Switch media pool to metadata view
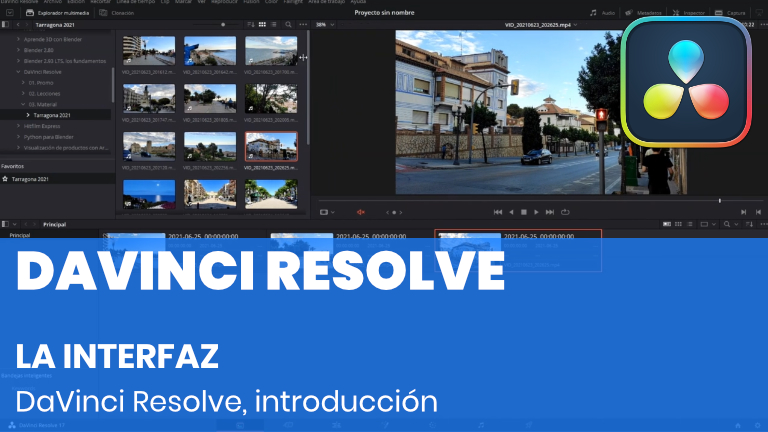Viewport: 768px width, 432px height. (x=667, y=224)
